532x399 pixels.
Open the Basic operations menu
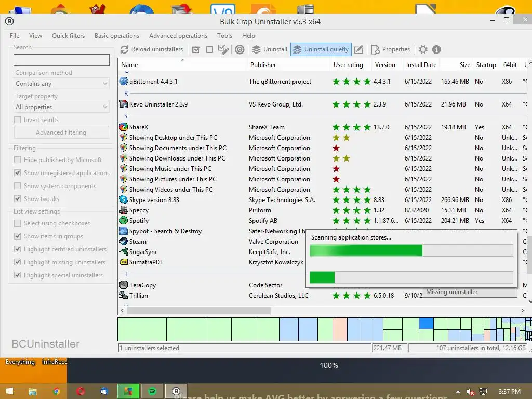click(117, 36)
